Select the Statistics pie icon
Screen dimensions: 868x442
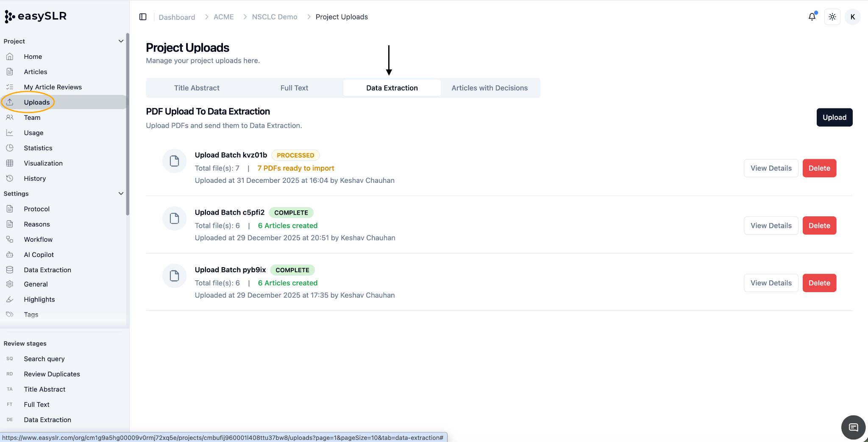point(10,148)
